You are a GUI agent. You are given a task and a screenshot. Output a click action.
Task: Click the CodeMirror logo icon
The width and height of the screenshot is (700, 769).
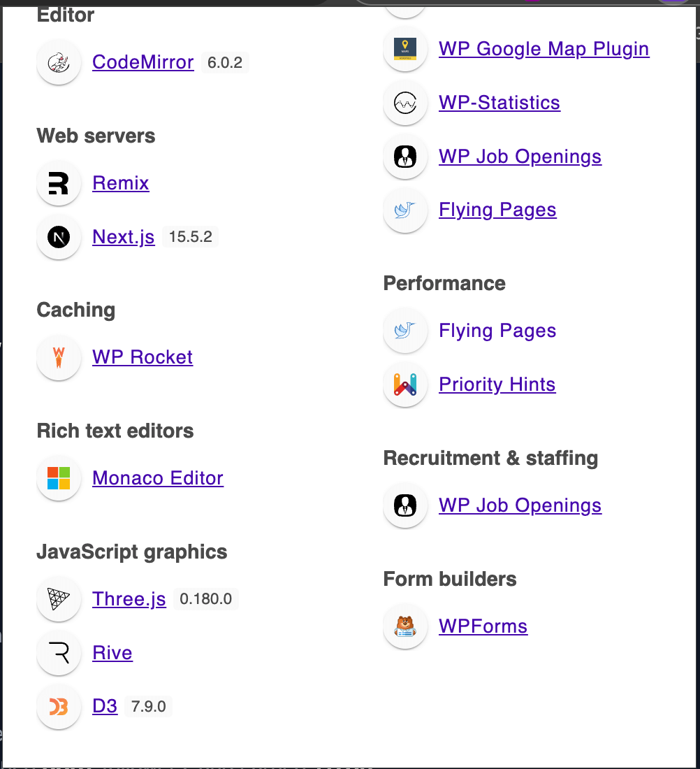click(x=59, y=63)
